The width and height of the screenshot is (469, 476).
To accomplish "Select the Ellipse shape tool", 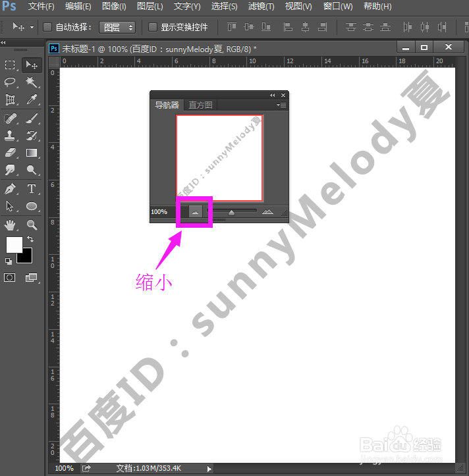I will tap(32, 207).
